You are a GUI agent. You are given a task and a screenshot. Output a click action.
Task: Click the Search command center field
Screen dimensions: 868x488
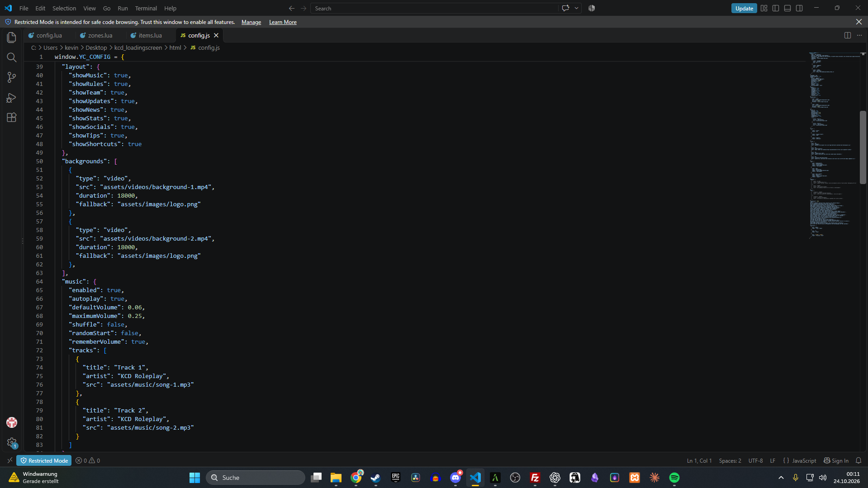(434, 8)
